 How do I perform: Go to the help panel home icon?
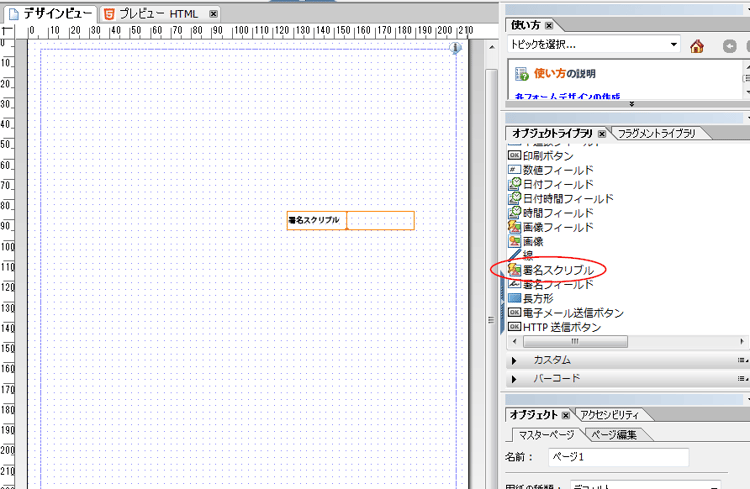(x=697, y=46)
